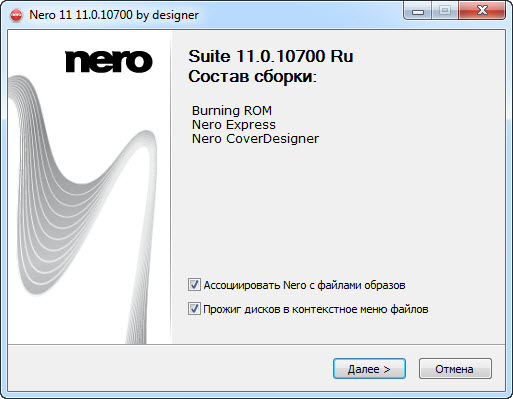Screen dimensions: 513x399
Task: Minimize the Nero installer window
Action: tap(418, 11)
